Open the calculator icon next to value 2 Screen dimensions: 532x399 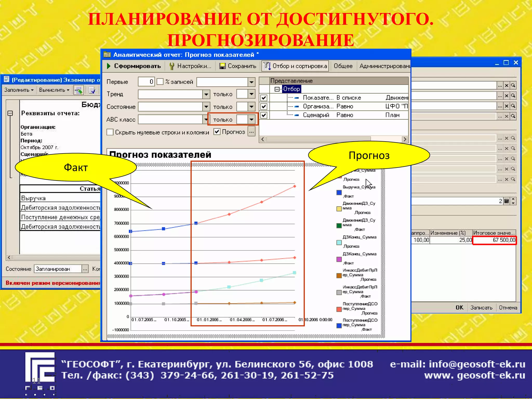click(x=507, y=201)
